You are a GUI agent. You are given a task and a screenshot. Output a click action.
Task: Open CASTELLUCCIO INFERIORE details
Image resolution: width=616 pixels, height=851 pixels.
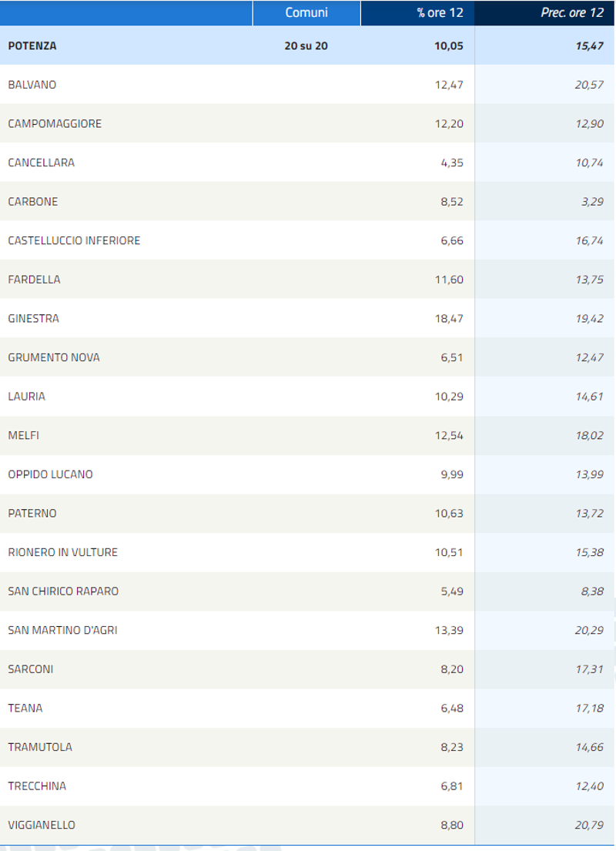click(x=307, y=240)
